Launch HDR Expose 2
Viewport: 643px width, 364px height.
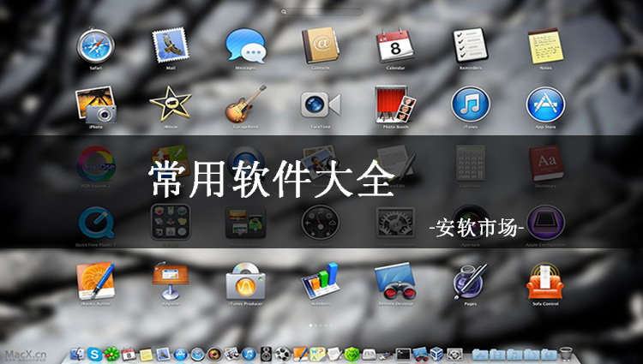[x=95, y=164]
